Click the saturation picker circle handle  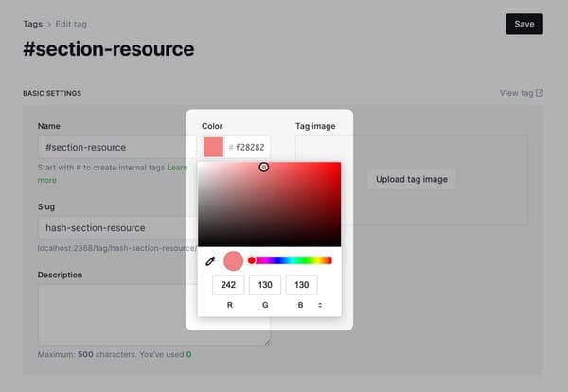coord(264,167)
